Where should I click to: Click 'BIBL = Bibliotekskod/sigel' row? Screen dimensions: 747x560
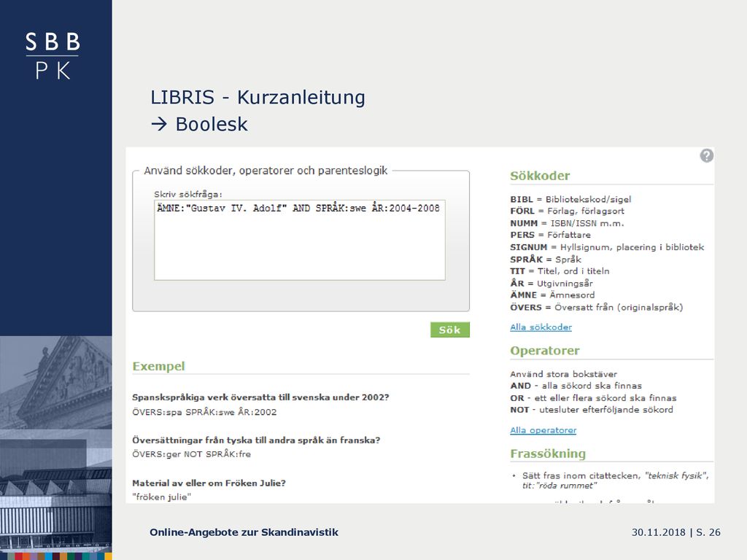570,199
